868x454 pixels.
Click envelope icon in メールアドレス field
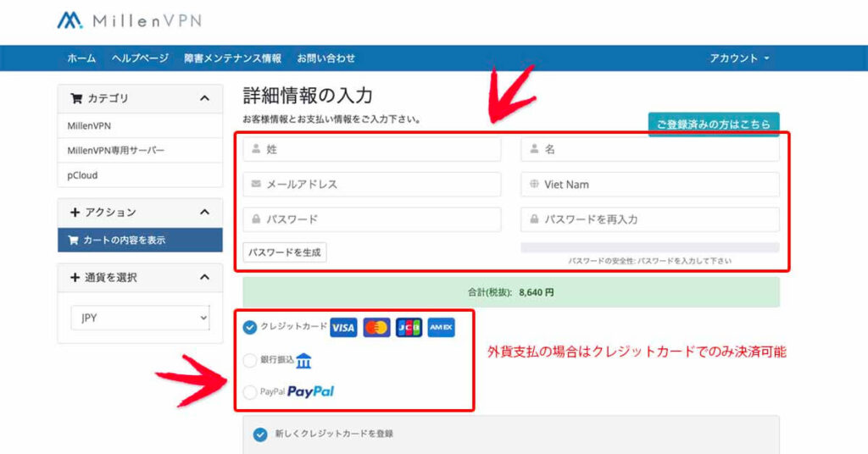(256, 184)
